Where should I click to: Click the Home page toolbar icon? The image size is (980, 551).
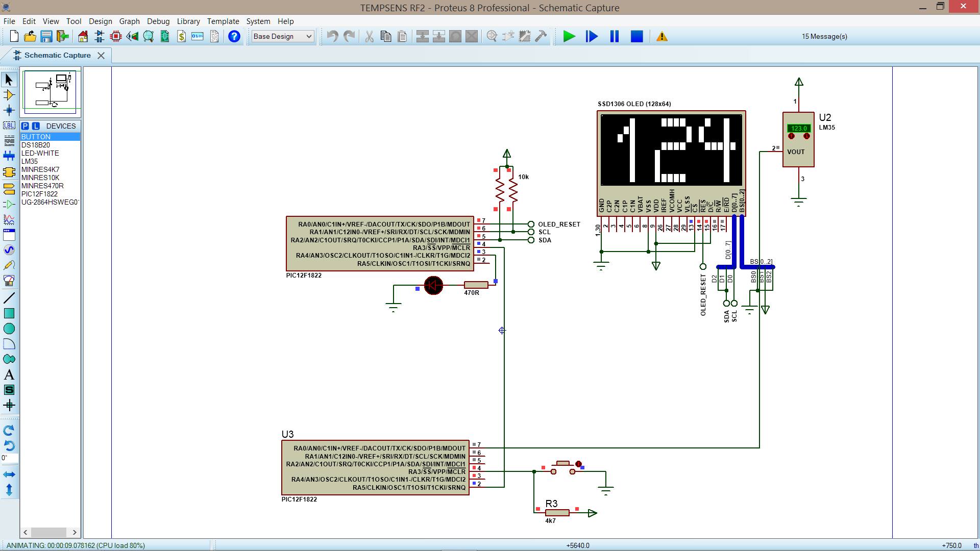[x=83, y=36]
